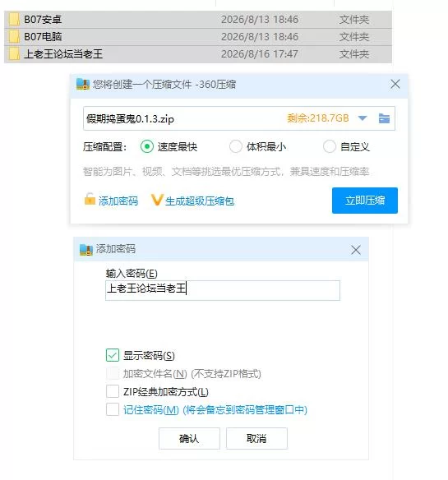The image size is (448, 480).
Task: Click the 输入密码 text field
Action: click(x=223, y=290)
